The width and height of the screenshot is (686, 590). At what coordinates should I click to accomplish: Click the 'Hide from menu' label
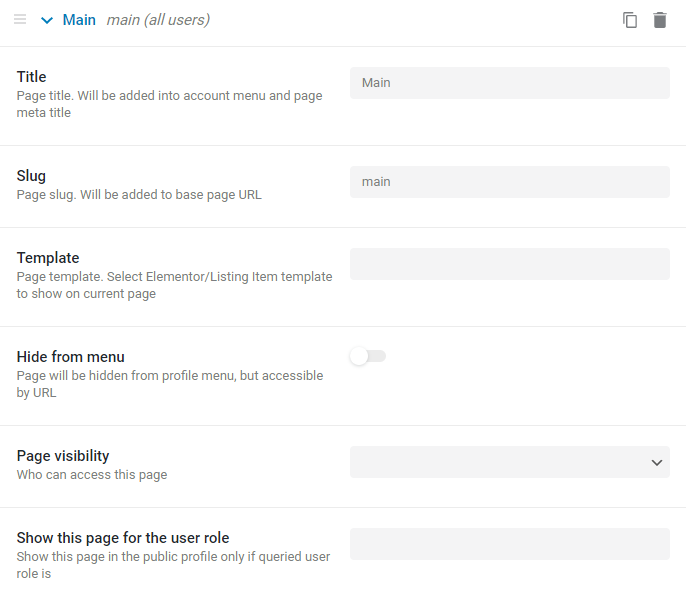pos(70,357)
